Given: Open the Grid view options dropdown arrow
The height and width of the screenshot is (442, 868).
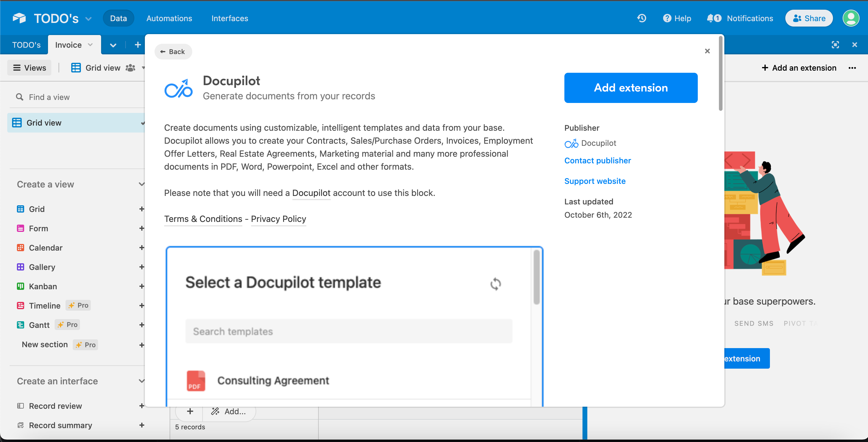Looking at the screenshot, I should click(143, 68).
